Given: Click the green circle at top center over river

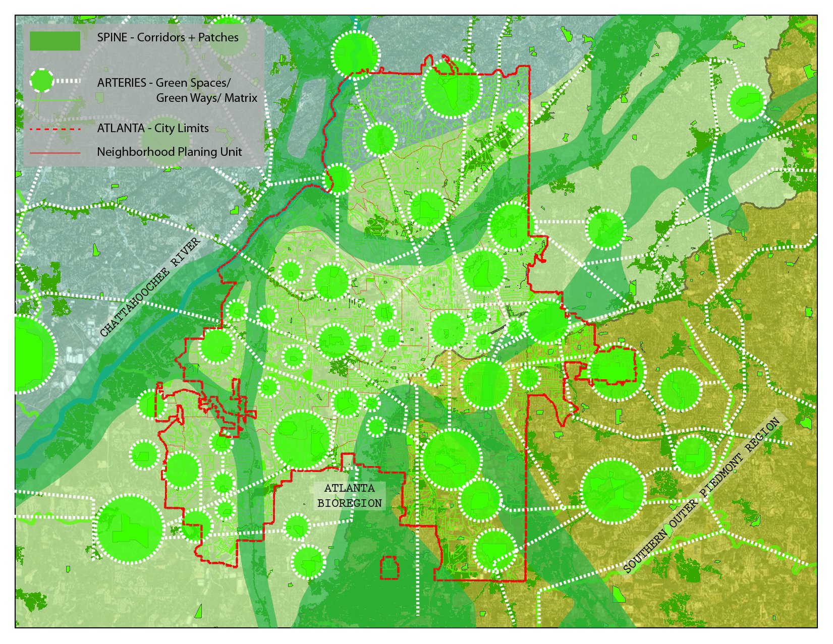Looking at the screenshot, I should pos(356,54).
